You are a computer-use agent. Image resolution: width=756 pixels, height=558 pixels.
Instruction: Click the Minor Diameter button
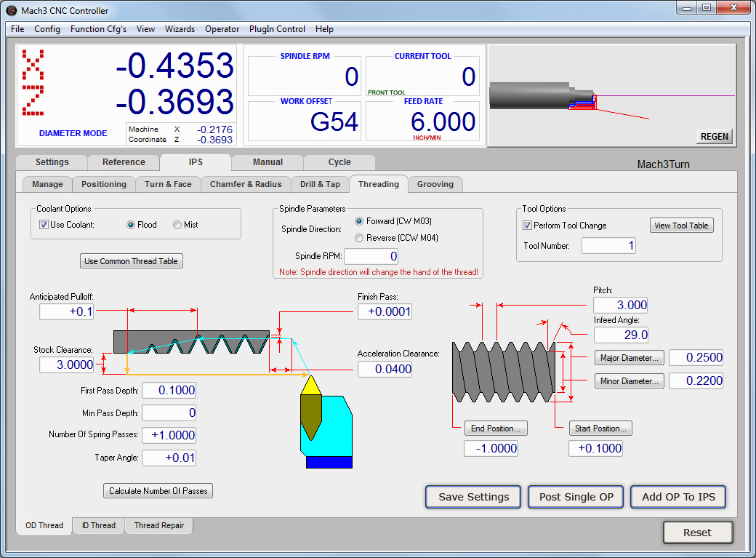coord(630,380)
